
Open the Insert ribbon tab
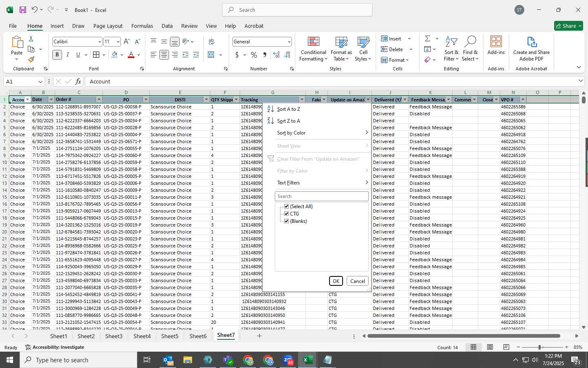[x=57, y=26]
